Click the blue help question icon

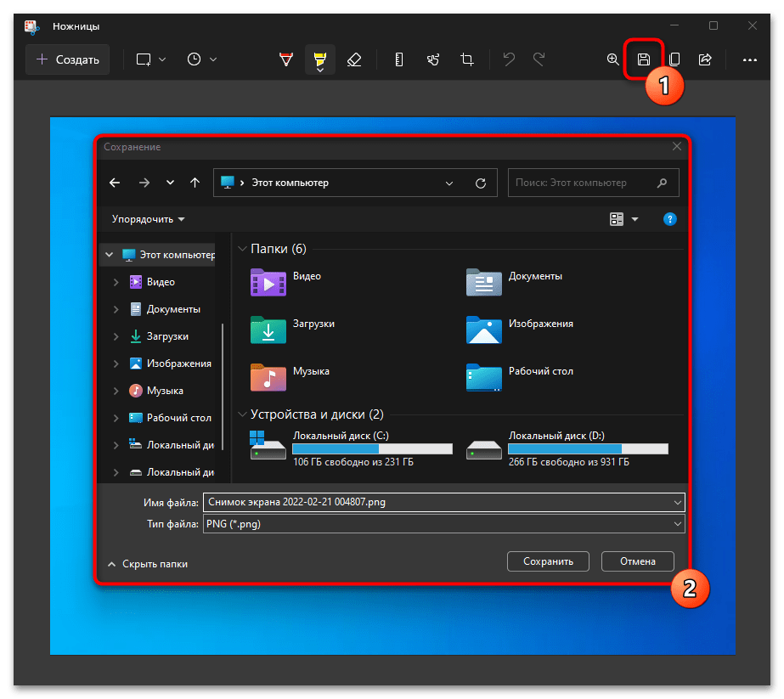(x=669, y=219)
